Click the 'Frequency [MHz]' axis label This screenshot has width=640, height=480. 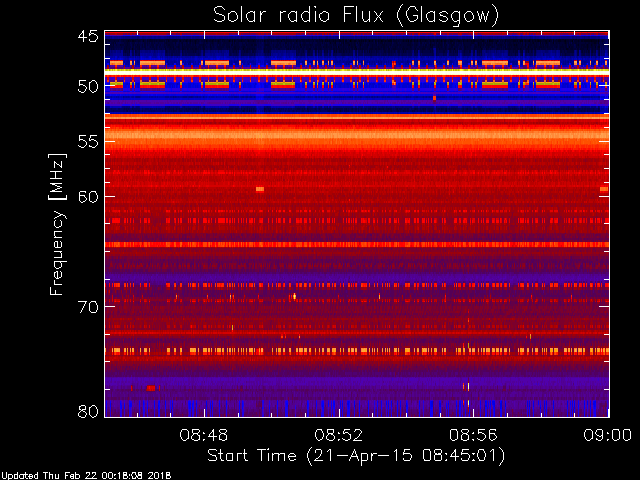57,224
